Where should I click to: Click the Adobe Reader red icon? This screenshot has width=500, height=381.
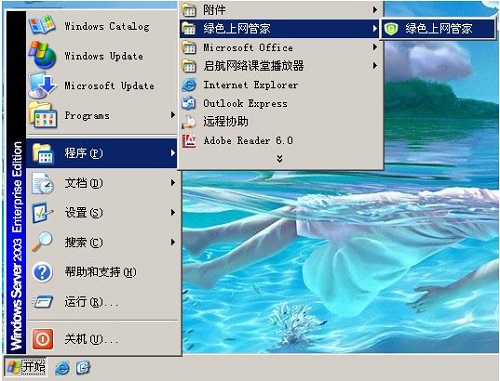tap(189, 141)
